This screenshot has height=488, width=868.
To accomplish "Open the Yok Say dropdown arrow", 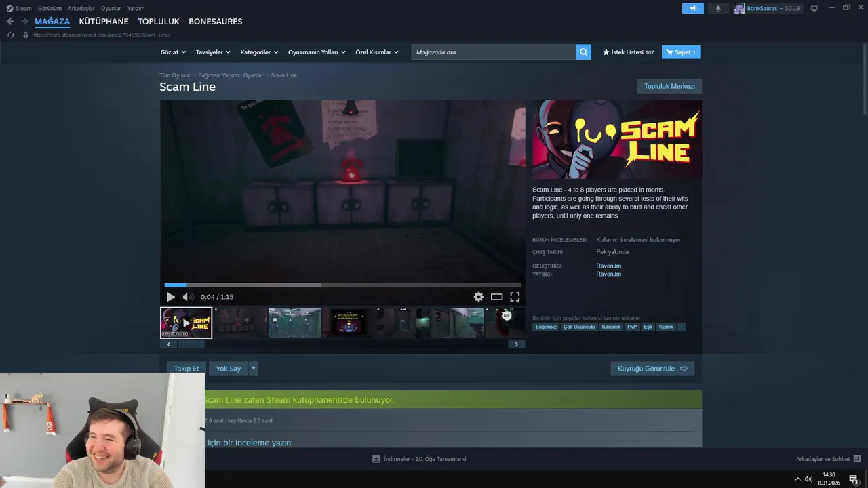I will [x=254, y=369].
